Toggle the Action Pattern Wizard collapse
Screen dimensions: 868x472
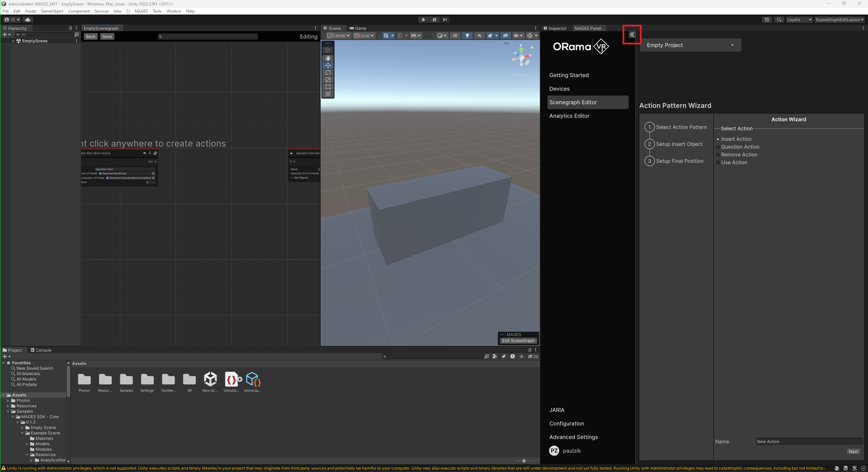click(x=632, y=34)
